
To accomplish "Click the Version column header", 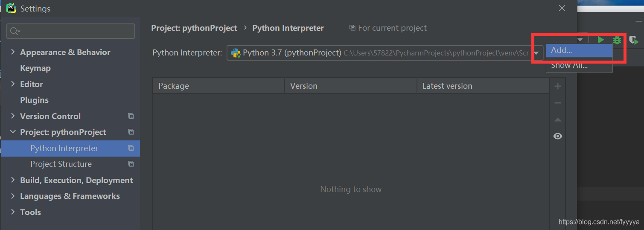I will click(351, 86).
